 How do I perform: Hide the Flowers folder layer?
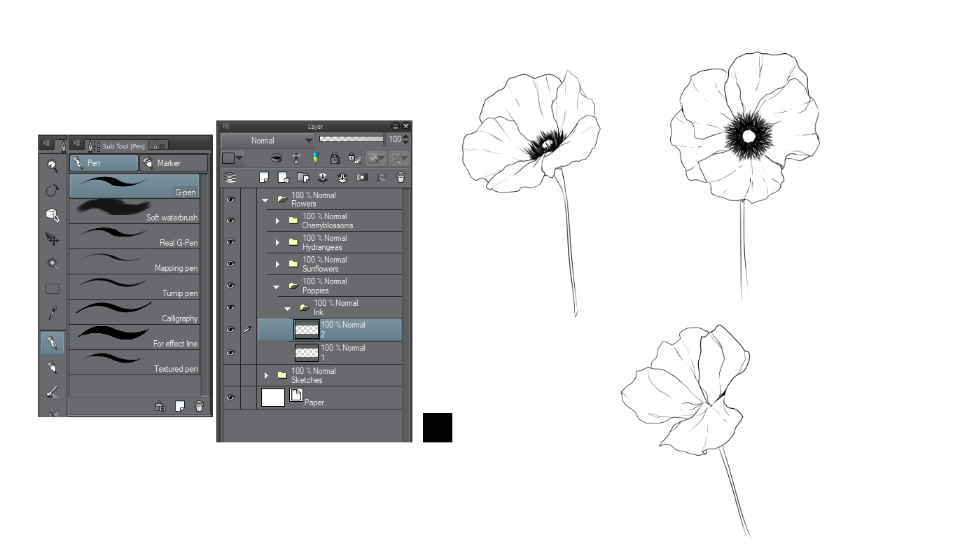231,199
